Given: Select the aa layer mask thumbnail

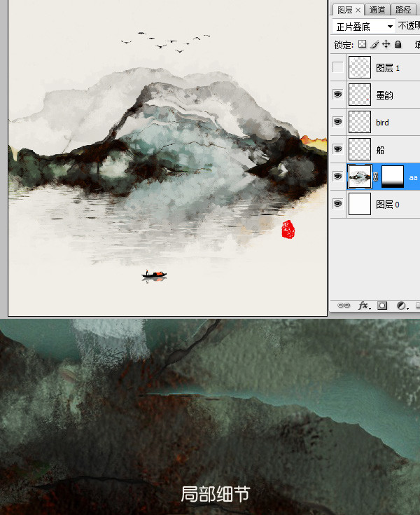Looking at the screenshot, I should (x=393, y=177).
